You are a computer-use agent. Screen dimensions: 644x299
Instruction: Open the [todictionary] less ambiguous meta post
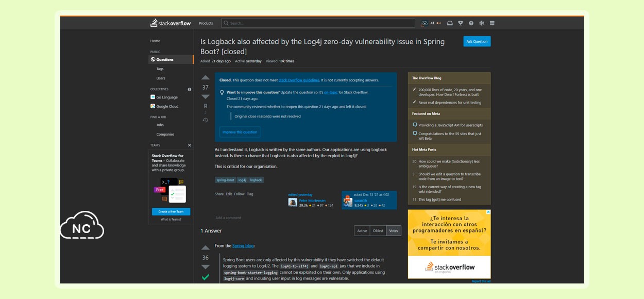tap(449, 164)
